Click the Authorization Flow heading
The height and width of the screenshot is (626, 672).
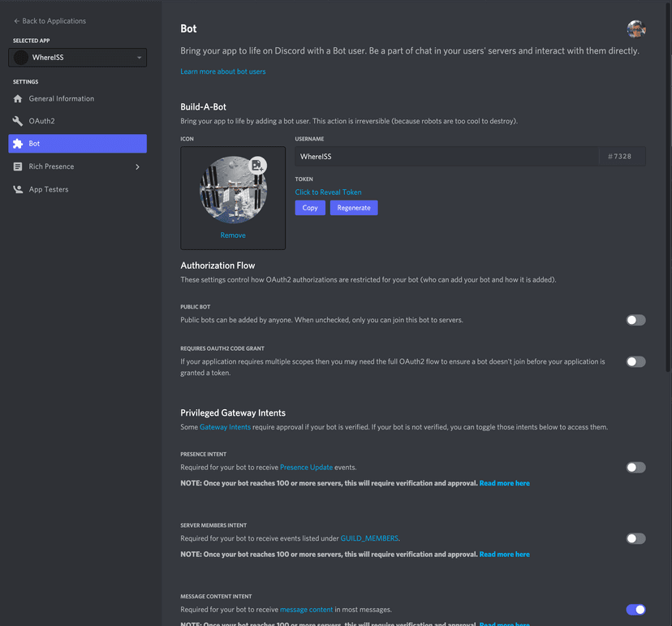click(218, 266)
